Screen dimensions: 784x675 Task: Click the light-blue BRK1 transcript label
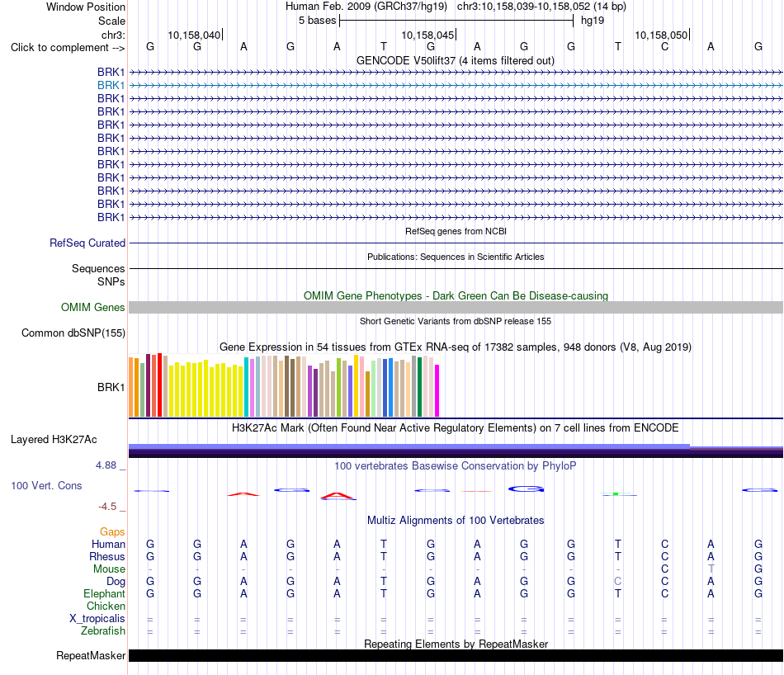tap(111, 86)
